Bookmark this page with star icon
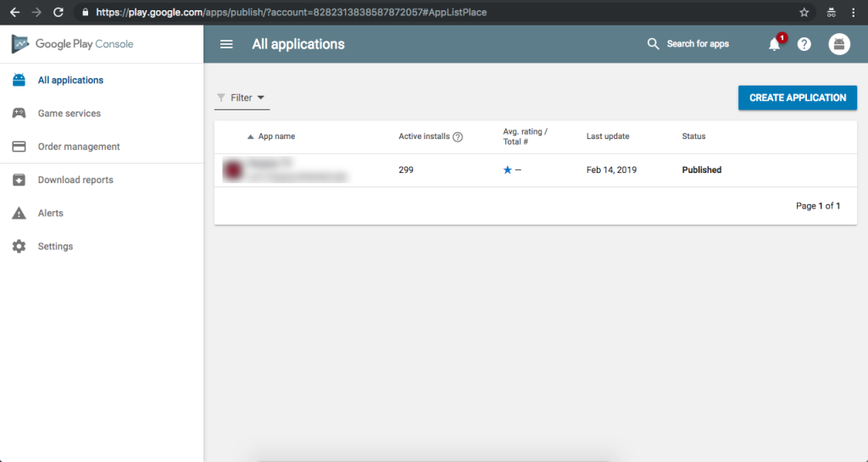868x462 pixels. [x=804, y=13]
